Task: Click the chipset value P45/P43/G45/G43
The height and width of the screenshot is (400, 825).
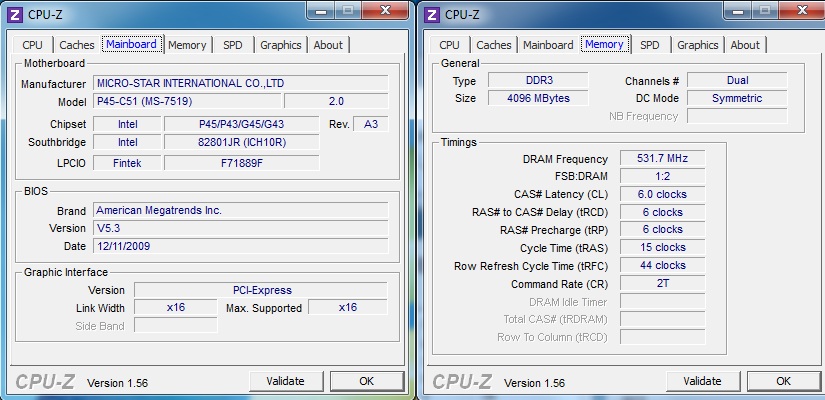Action: 242,124
